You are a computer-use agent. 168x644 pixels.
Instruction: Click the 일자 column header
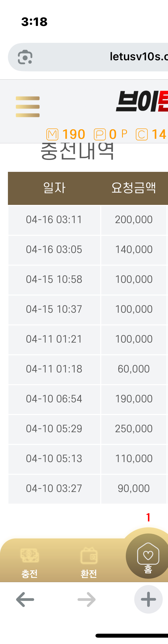[54, 188]
